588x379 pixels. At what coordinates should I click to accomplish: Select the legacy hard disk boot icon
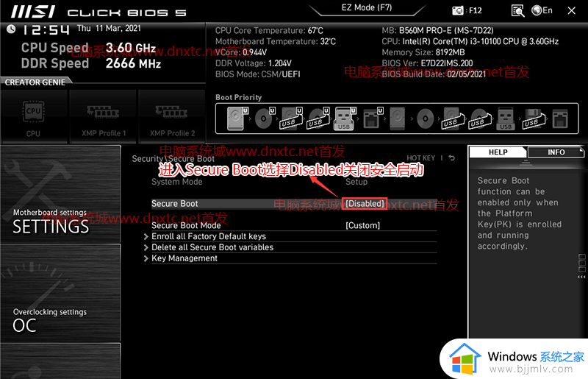(x=398, y=118)
